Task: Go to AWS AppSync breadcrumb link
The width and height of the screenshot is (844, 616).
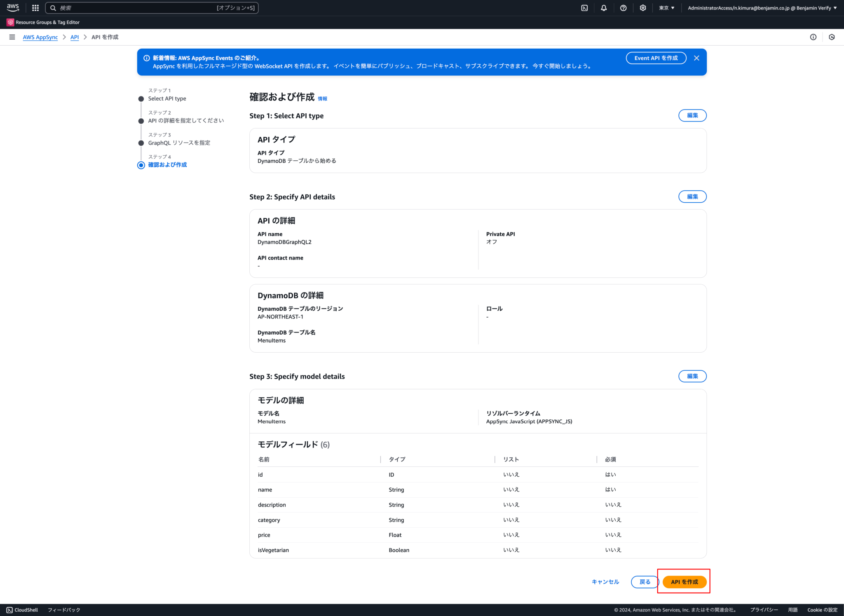Action: point(40,37)
